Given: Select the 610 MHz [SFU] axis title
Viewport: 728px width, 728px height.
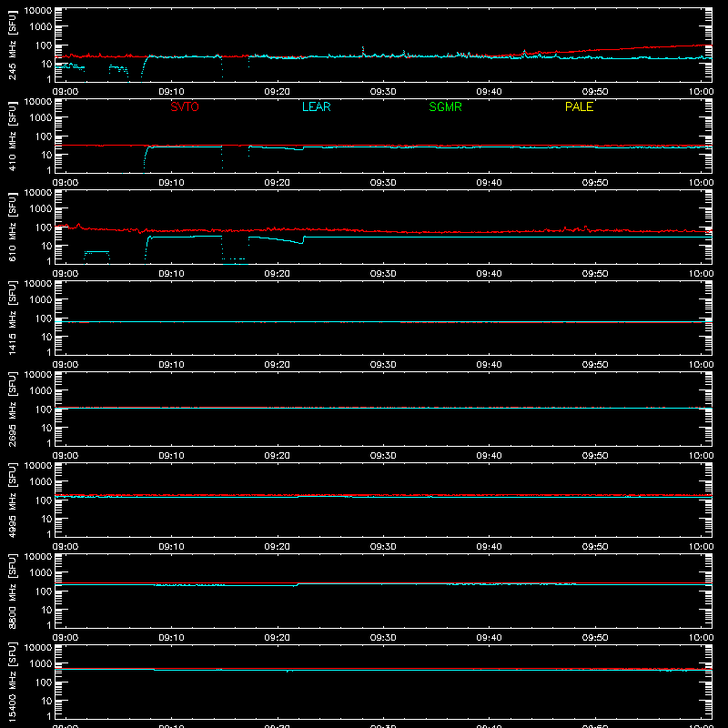Looking at the screenshot, I should [12, 227].
